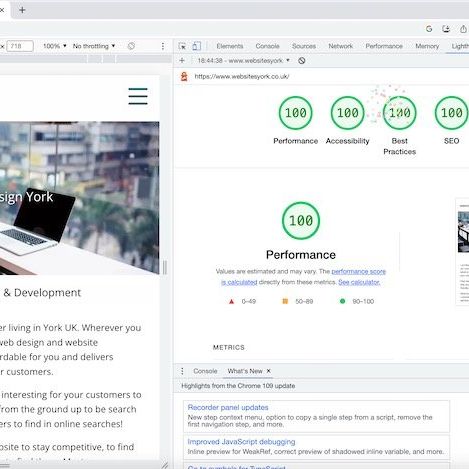Viewport: 469px width, 469px height.
Task: Open Improved JavaScript debugging link
Action: click(x=241, y=442)
